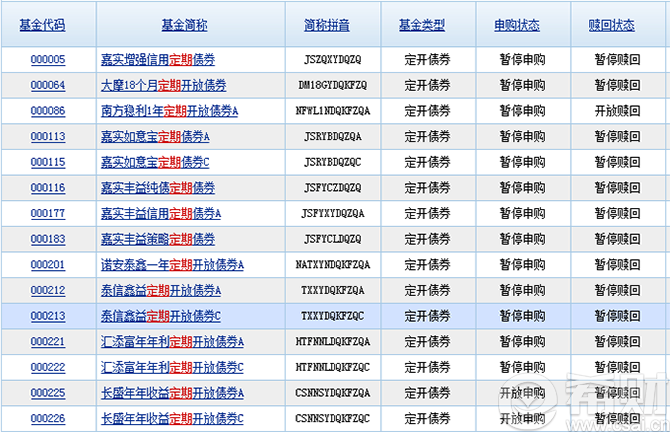The image size is (670, 432).
Task: Open the 大摩18个月定期开放债券 fund link
Action: pyautogui.click(x=164, y=85)
